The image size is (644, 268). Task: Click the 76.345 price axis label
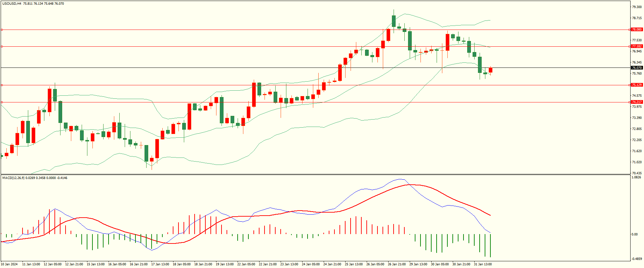(x=637, y=62)
